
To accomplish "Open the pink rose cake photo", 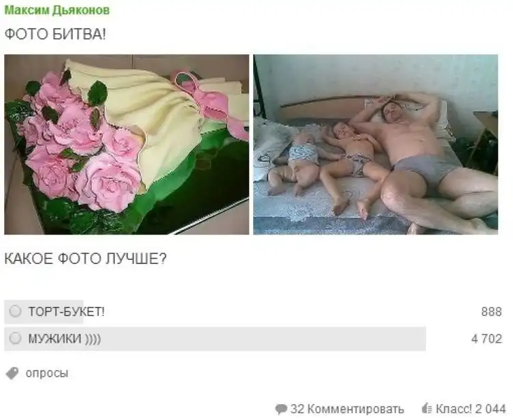I will coord(127,144).
